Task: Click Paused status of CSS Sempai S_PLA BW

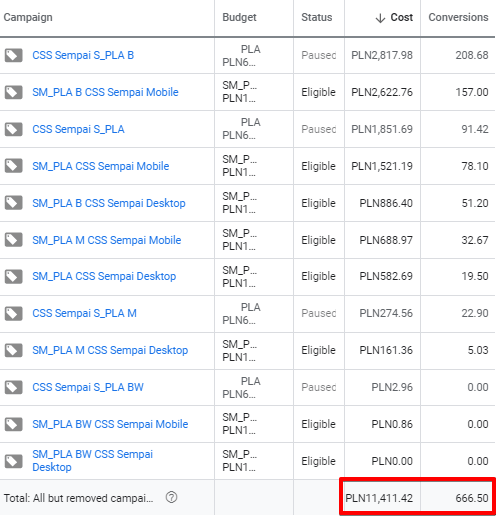Action: coord(319,387)
